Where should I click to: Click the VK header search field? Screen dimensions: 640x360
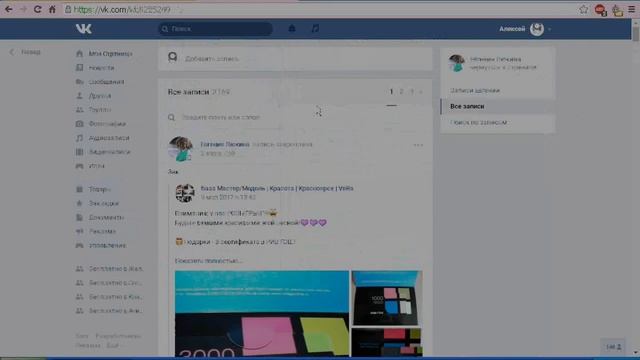[216, 29]
